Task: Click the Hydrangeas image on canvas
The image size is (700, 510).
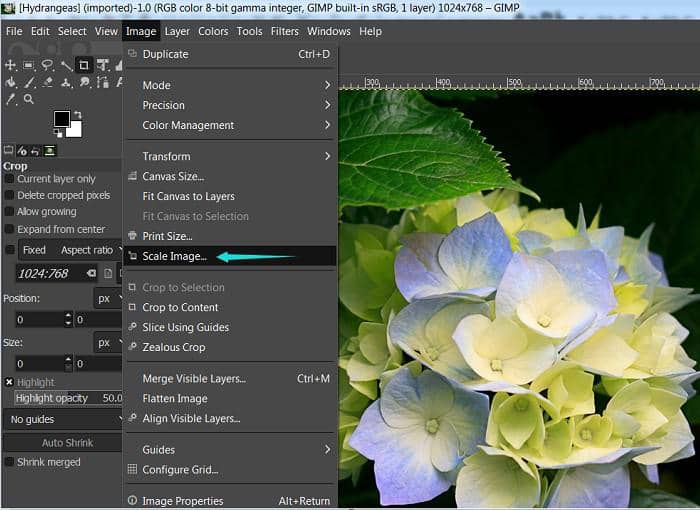Action: [519, 298]
